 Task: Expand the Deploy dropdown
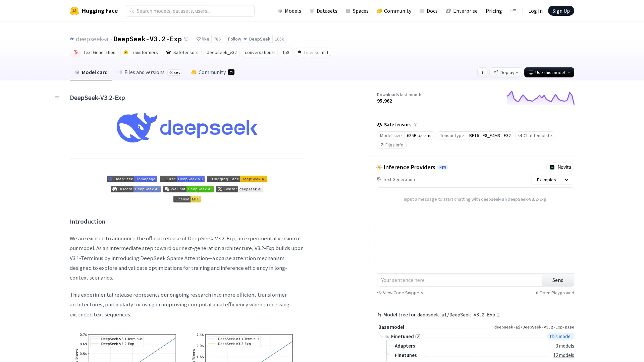click(x=505, y=72)
